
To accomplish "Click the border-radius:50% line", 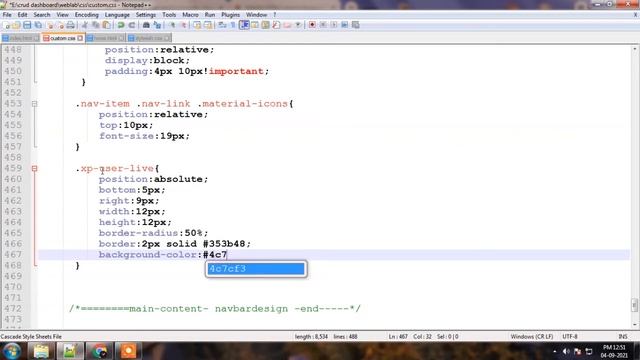I will click(153, 233).
